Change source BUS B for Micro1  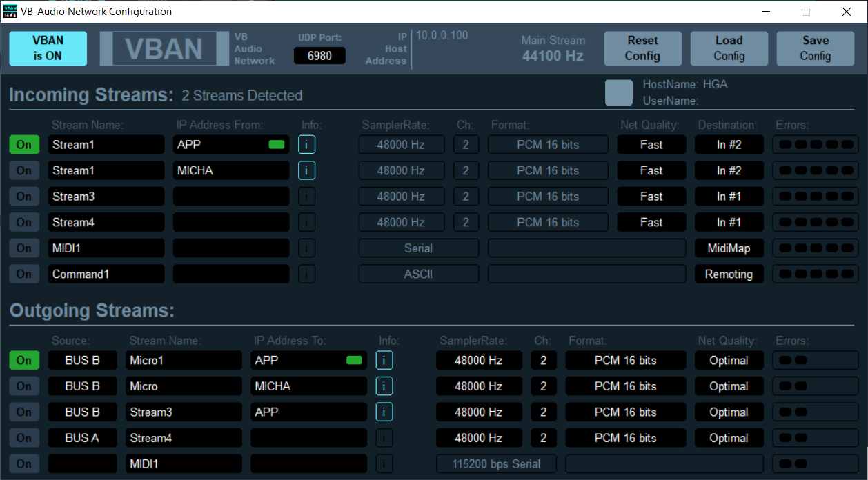[x=83, y=360]
